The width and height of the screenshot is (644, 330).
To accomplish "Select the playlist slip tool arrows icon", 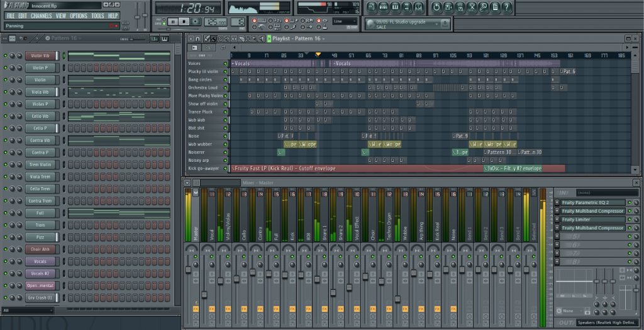I will [x=234, y=38].
